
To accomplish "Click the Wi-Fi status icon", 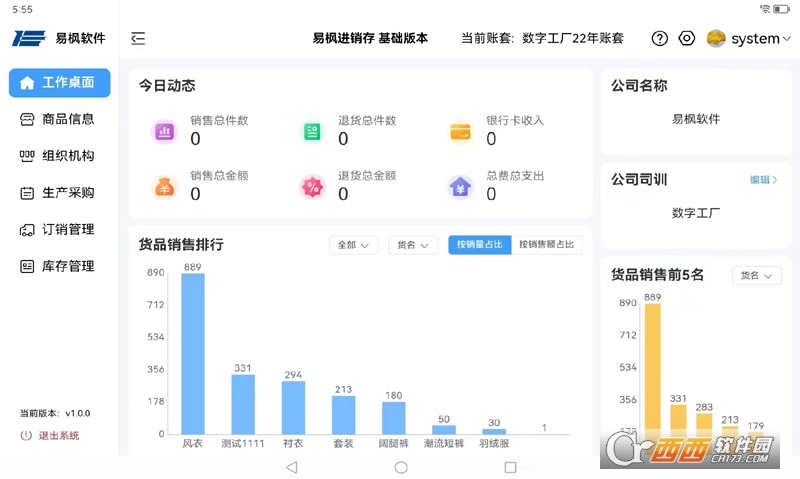I will click(x=765, y=9).
